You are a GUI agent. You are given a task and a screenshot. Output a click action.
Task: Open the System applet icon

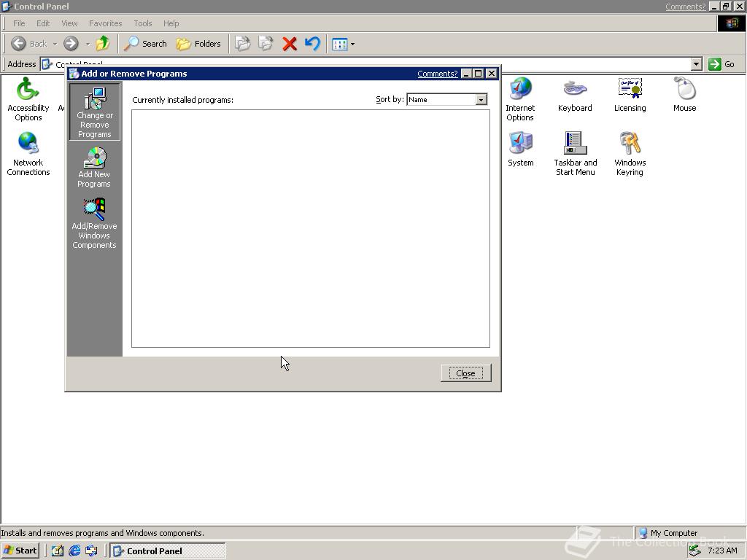[521, 149]
